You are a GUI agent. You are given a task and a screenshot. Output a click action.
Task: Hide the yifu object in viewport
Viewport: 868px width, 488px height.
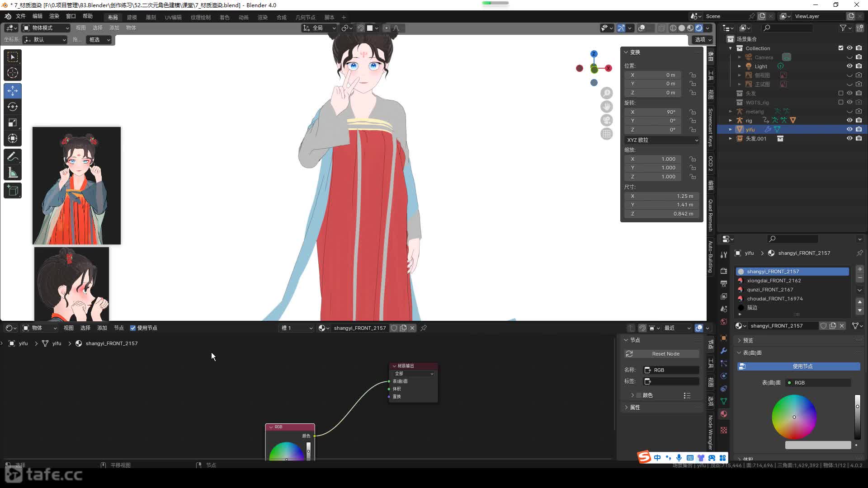[849, 129]
